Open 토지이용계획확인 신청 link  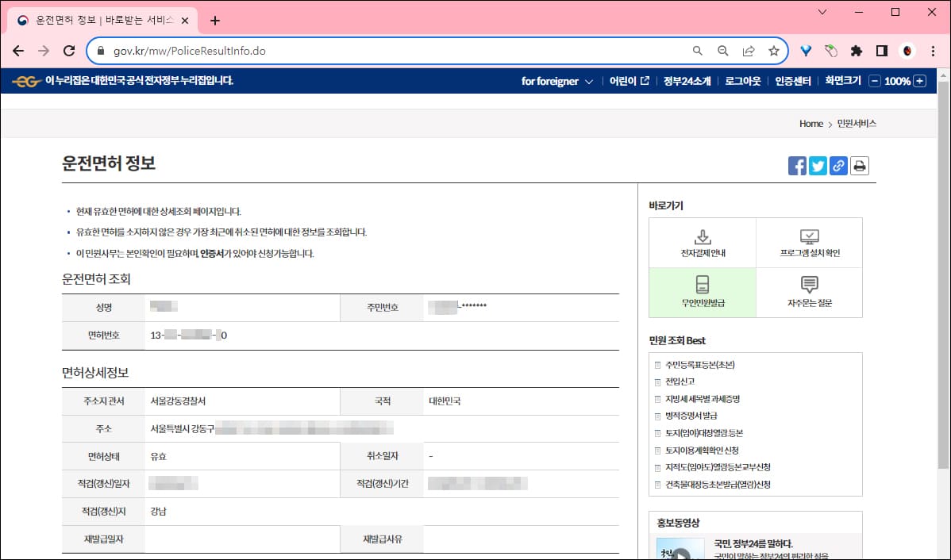(x=702, y=451)
